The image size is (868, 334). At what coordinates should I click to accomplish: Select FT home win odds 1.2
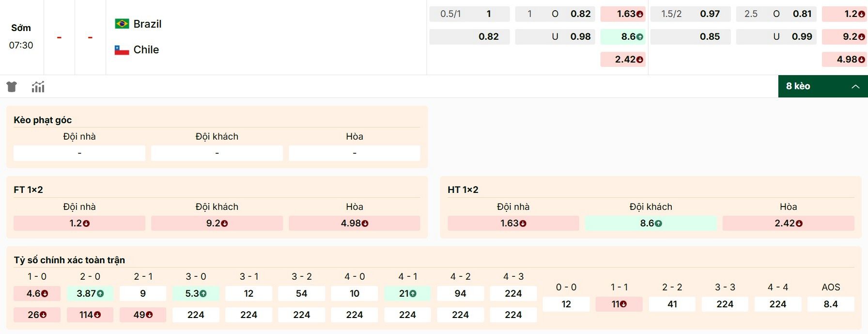click(x=79, y=223)
